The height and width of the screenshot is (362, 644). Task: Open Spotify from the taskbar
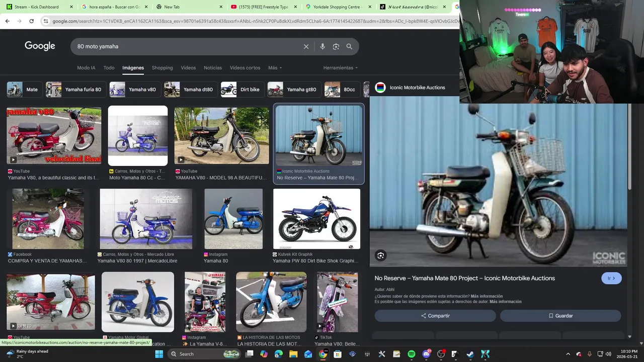(412, 354)
